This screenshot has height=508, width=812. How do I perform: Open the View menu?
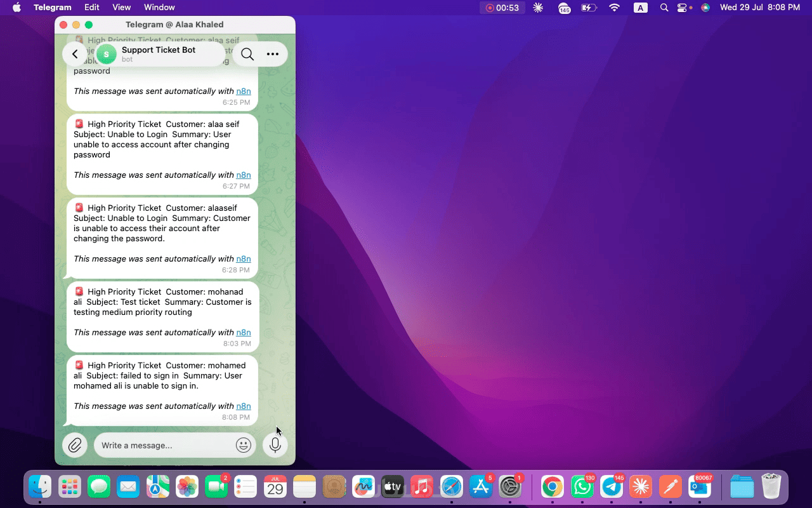click(121, 8)
